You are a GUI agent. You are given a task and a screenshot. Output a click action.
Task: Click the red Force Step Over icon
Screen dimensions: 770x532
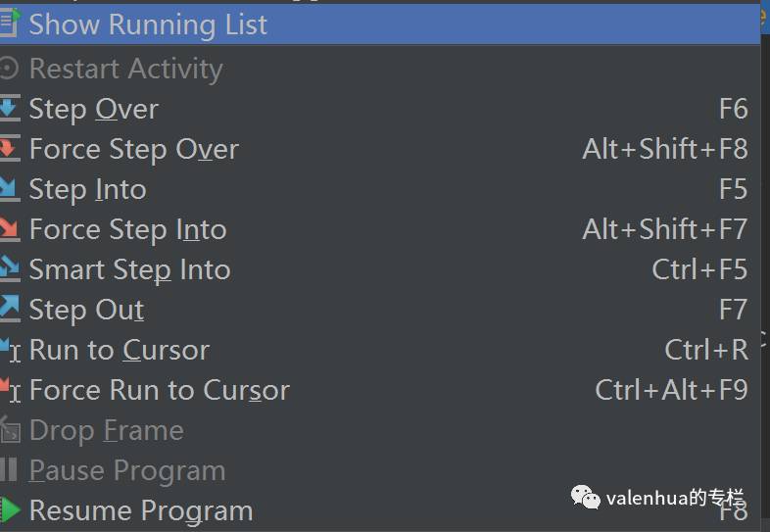tap(10, 148)
